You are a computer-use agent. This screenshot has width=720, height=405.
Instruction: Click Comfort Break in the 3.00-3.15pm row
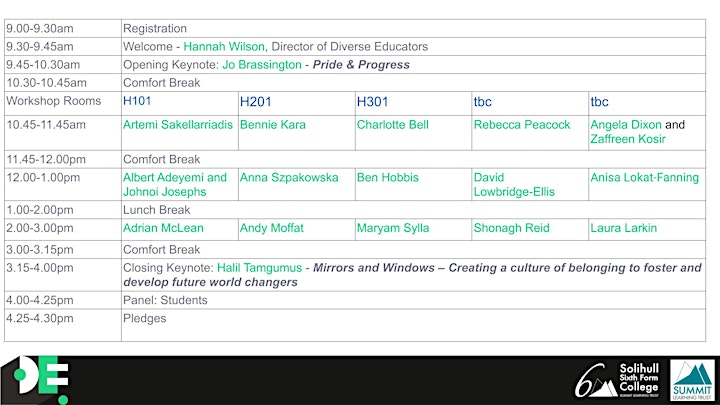[162, 250]
